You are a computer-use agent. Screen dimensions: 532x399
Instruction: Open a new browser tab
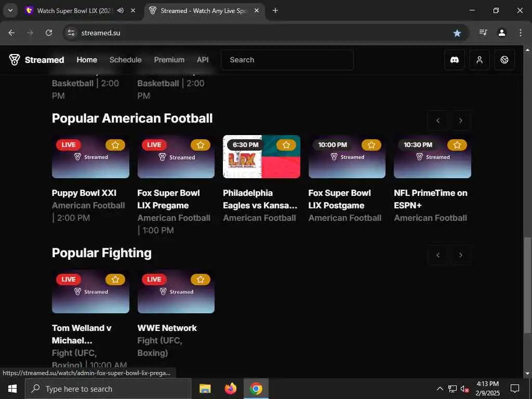(x=275, y=10)
